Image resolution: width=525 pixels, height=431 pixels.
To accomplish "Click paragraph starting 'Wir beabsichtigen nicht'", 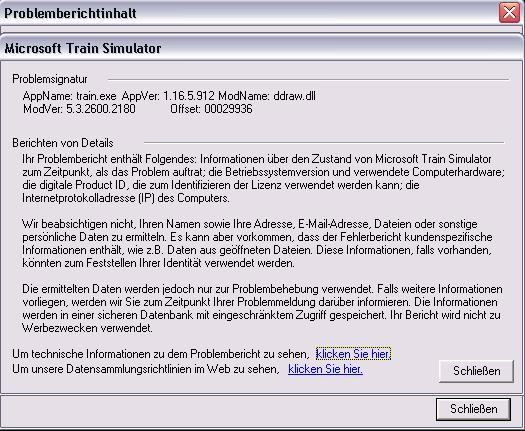I will (x=257, y=243).
